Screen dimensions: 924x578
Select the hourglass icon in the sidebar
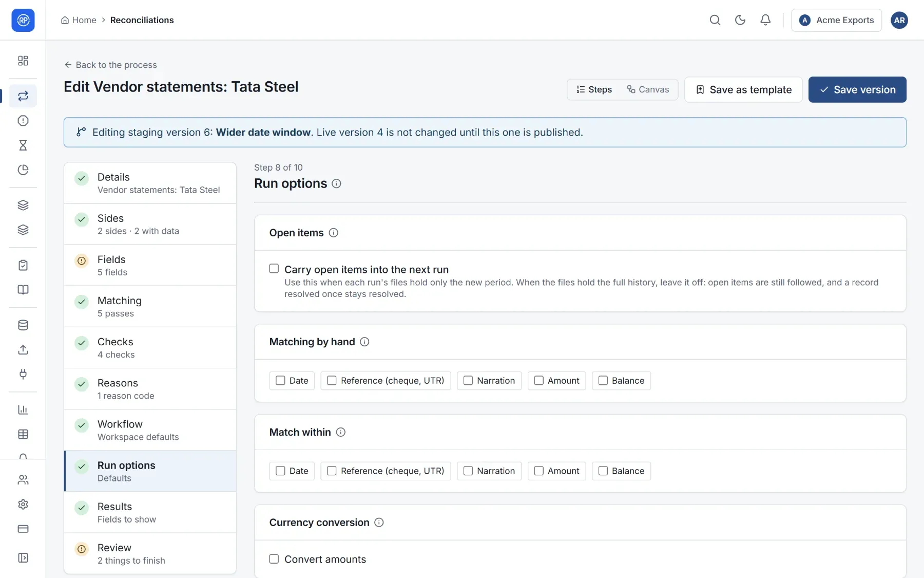23,145
